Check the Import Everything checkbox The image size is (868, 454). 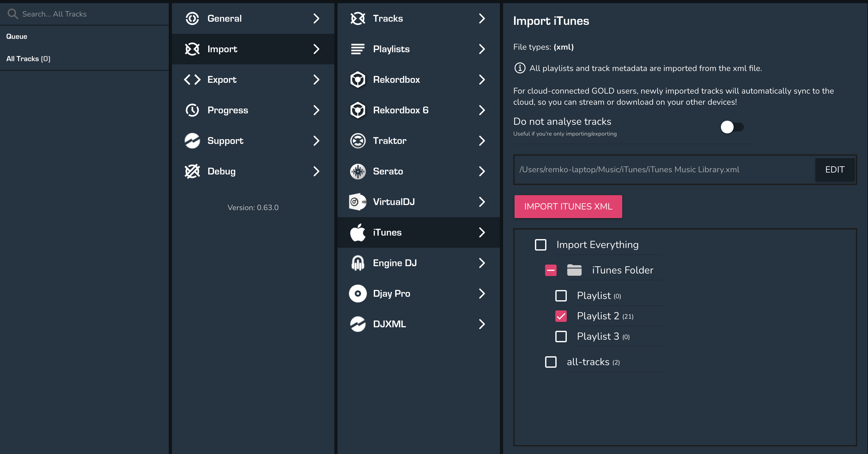tap(541, 245)
